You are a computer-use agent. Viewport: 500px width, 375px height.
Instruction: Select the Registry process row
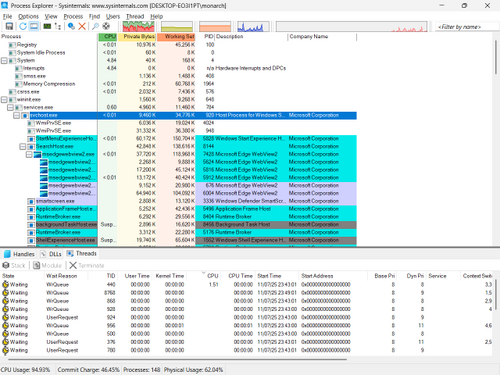click(x=178, y=45)
